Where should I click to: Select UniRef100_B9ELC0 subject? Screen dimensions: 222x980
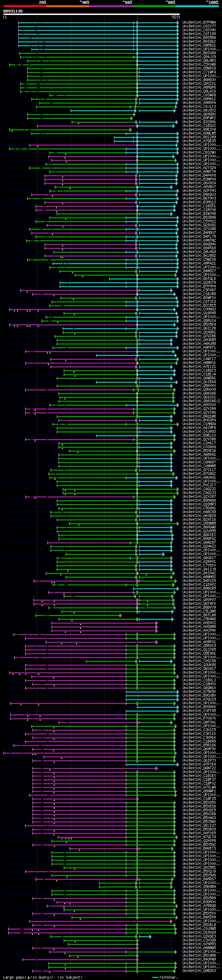click(x=199, y=436)
